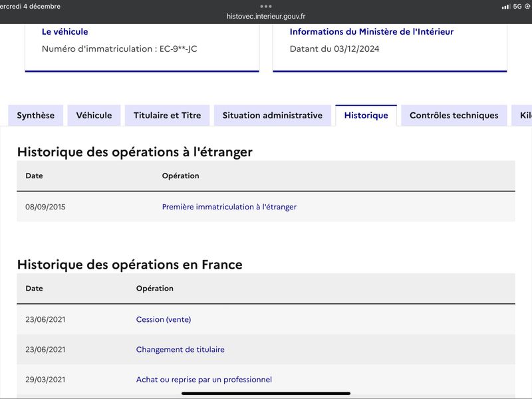This screenshot has height=399, width=532.
Task: Click the Historique tab
Action: 366,115
